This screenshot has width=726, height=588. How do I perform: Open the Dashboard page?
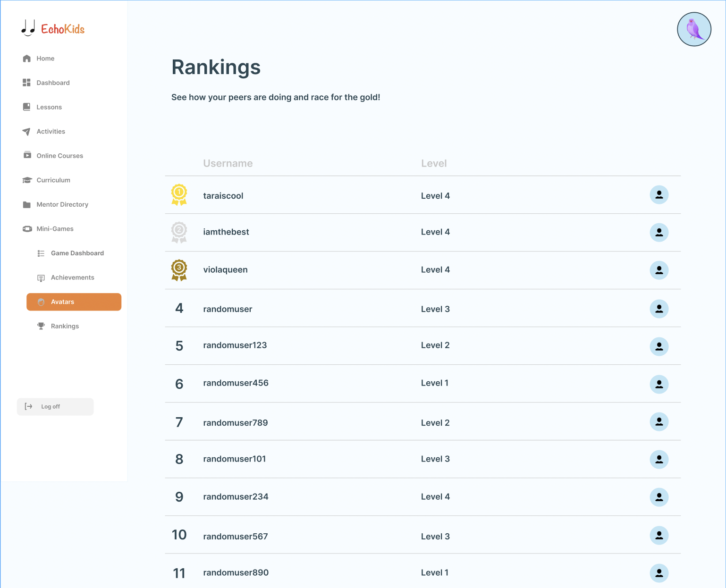(x=53, y=83)
